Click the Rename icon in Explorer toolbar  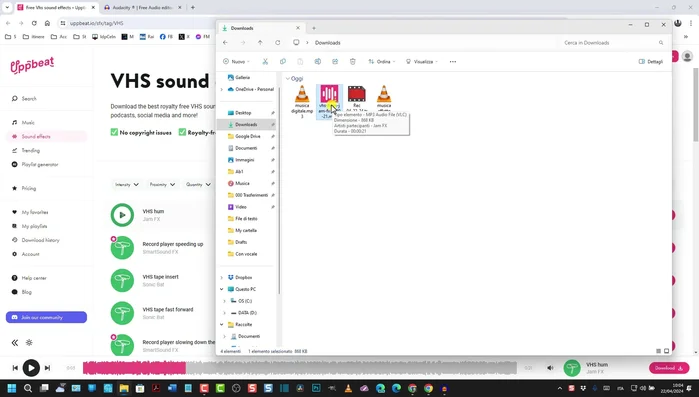[x=317, y=61]
